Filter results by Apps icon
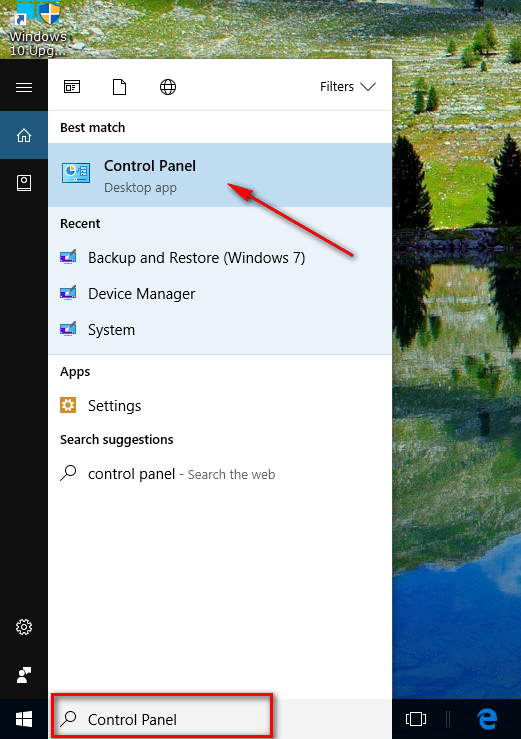This screenshot has height=739, width=521. [x=72, y=87]
